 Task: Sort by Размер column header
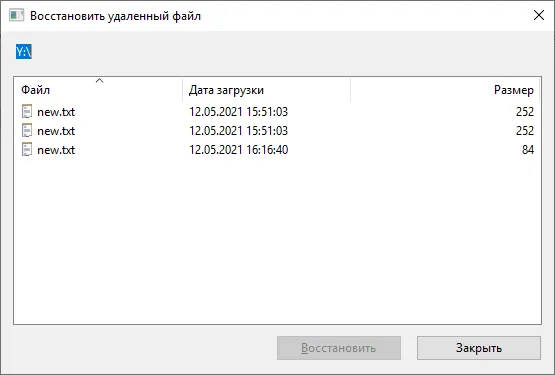(x=445, y=90)
